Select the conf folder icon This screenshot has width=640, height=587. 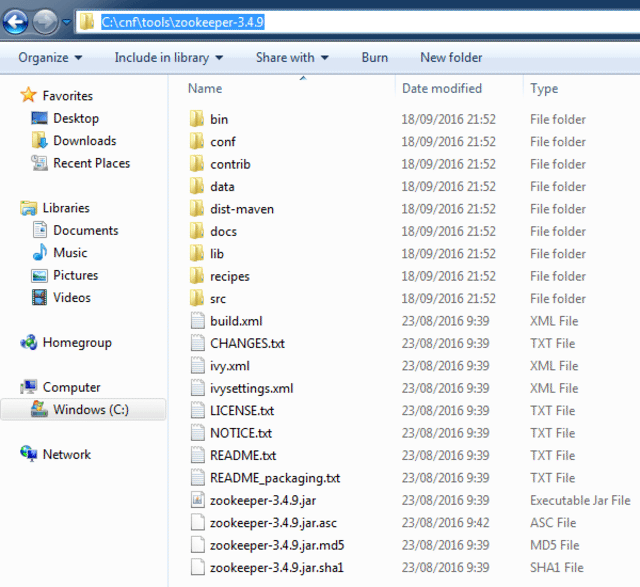[x=197, y=141]
